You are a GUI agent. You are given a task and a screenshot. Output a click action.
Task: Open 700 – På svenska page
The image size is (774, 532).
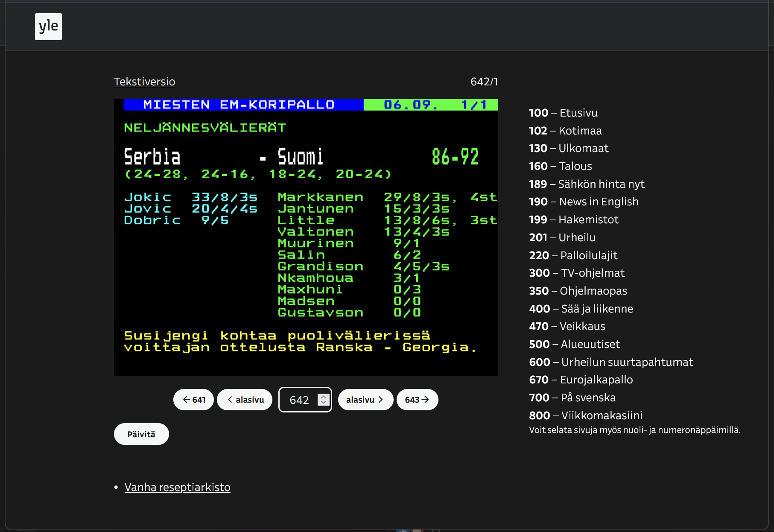tap(572, 398)
